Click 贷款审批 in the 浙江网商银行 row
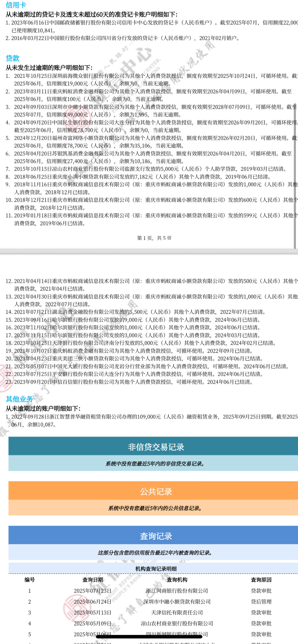Screen dimensions: 298x644 coord(261,591)
